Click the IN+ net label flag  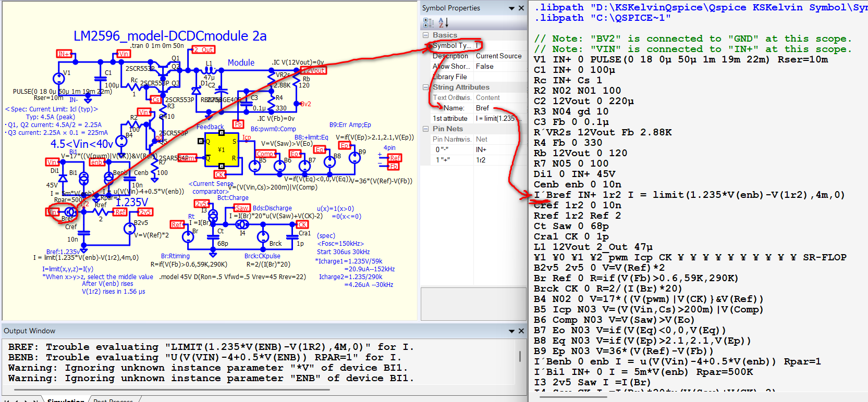[x=64, y=54]
